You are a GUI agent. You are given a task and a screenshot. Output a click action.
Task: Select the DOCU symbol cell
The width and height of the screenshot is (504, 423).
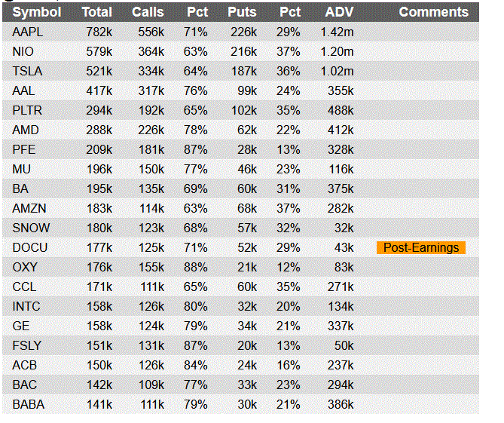[x=29, y=247]
